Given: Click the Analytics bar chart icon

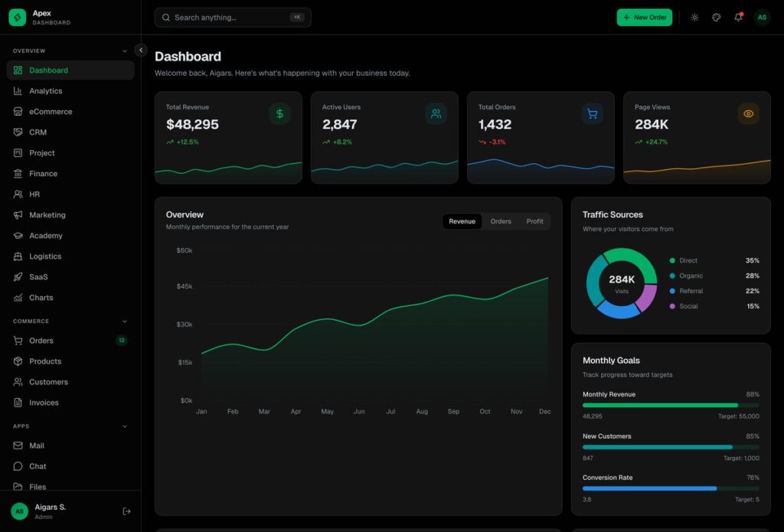Looking at the screenshot, I should coord(18,91).
